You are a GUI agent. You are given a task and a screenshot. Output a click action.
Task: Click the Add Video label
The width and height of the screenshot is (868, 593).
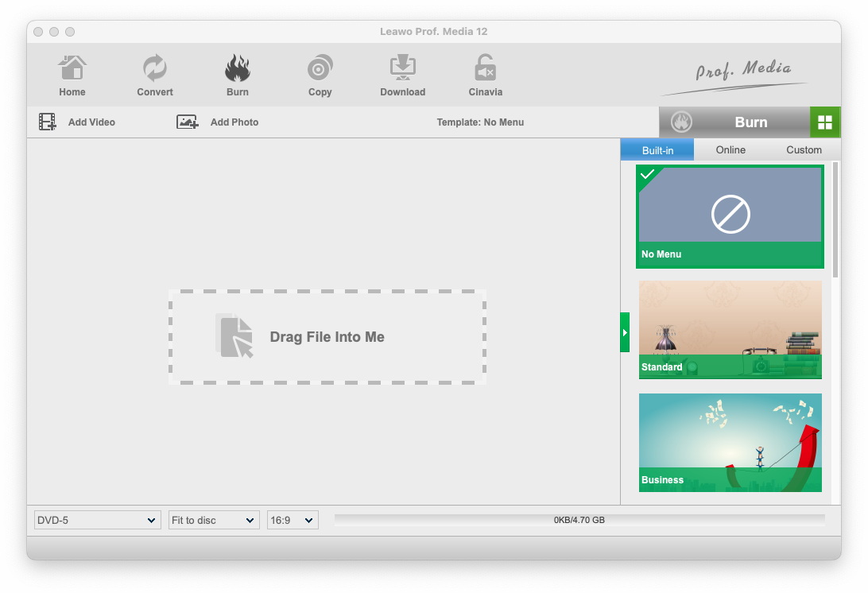tap(91, 122)
